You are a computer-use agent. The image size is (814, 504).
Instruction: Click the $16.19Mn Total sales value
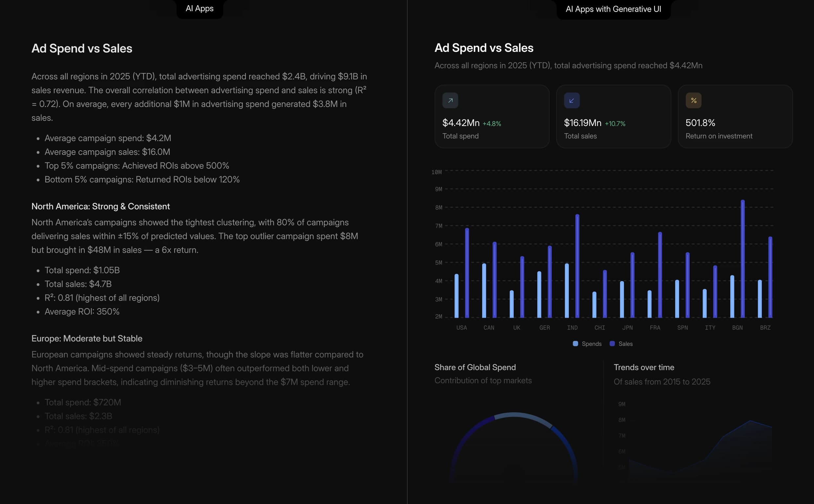pos(582,123)
